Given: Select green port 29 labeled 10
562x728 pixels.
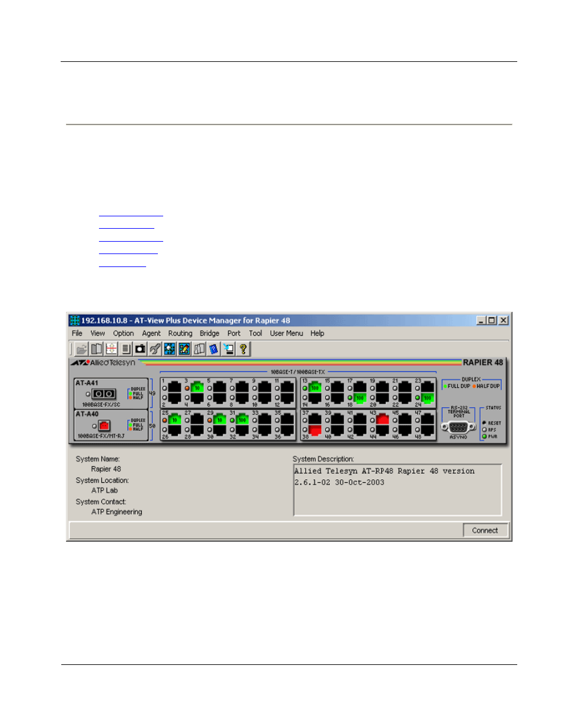Looking at the screenshot, I should (220, 420).
